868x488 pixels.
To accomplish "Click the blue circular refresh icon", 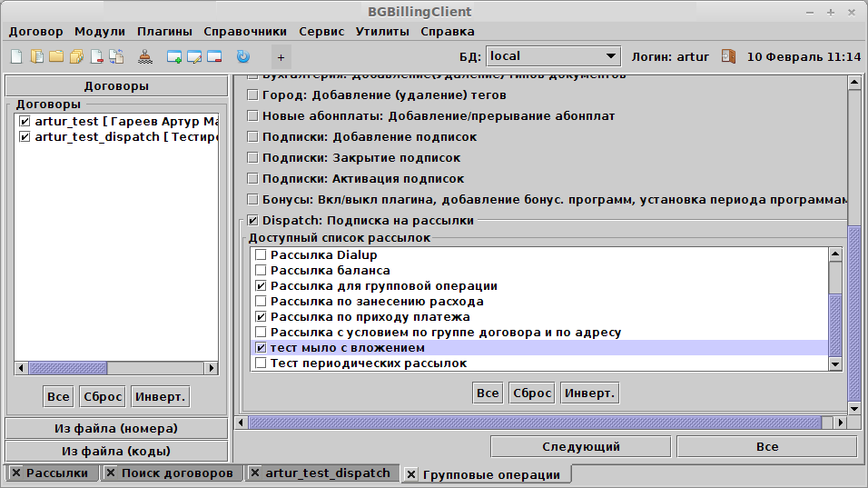I will pos(242,56).
